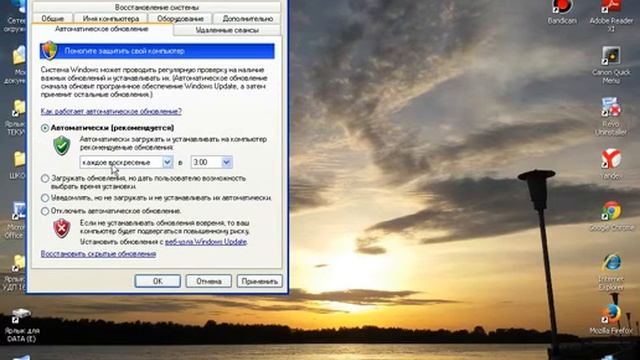
Task: Select Загружать обновления radio option
Action: 45,178
